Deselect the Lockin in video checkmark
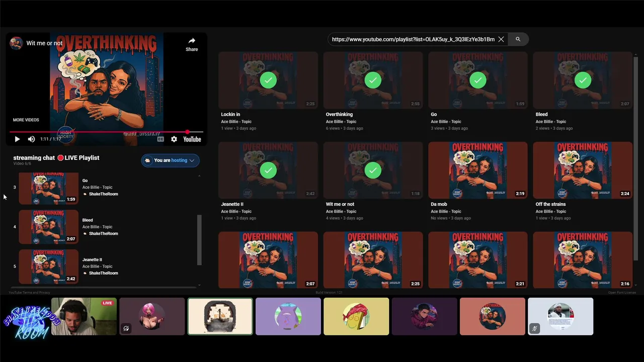This screenshot has width=644, height=362. point(268,80)
